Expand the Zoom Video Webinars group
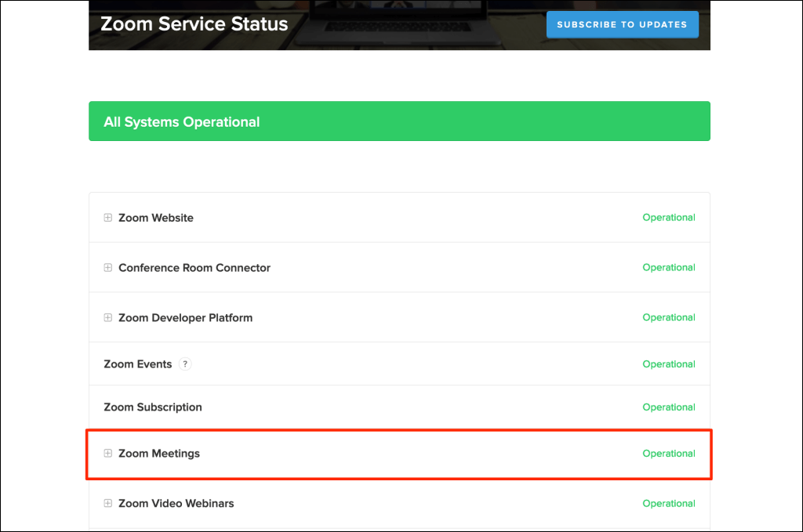 tap(108, 503)
